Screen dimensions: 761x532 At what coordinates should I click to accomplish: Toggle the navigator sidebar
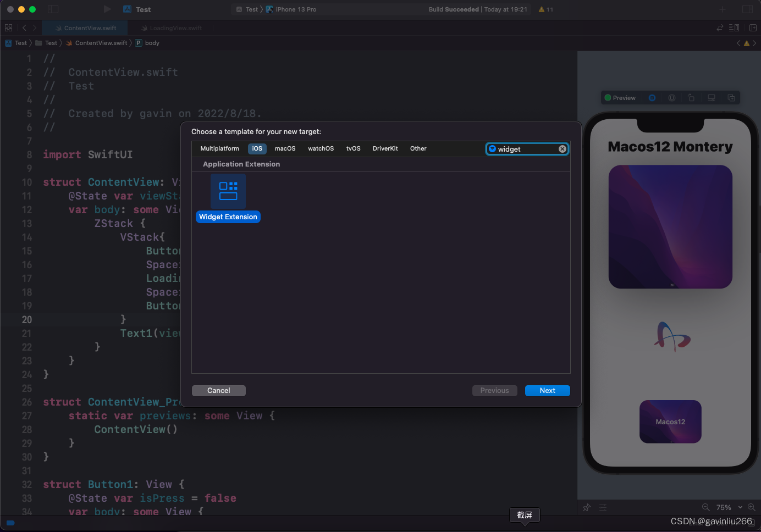point(53,9)
